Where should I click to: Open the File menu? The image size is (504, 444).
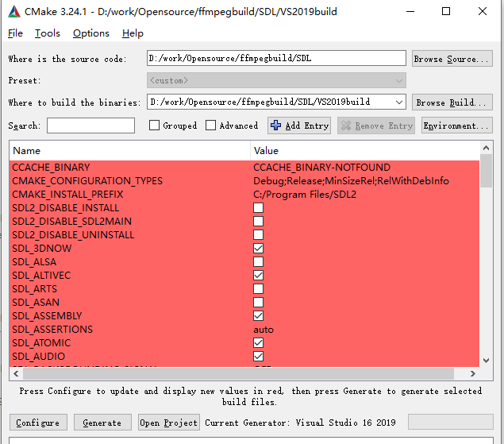(x=16, y=33)
